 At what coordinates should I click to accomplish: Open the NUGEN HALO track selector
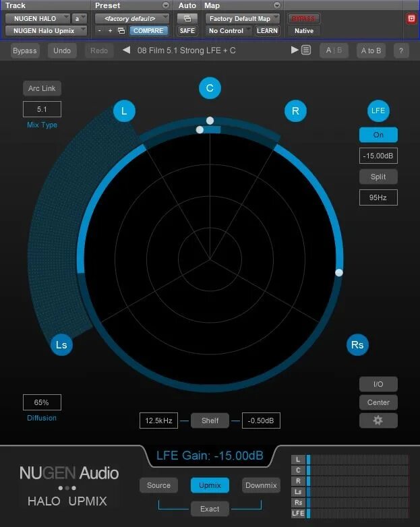(x=37, y=18)
